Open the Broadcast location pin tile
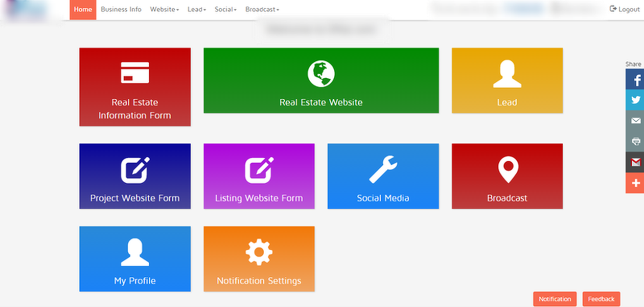The image size is (644, 307). (x=507, y=176)
